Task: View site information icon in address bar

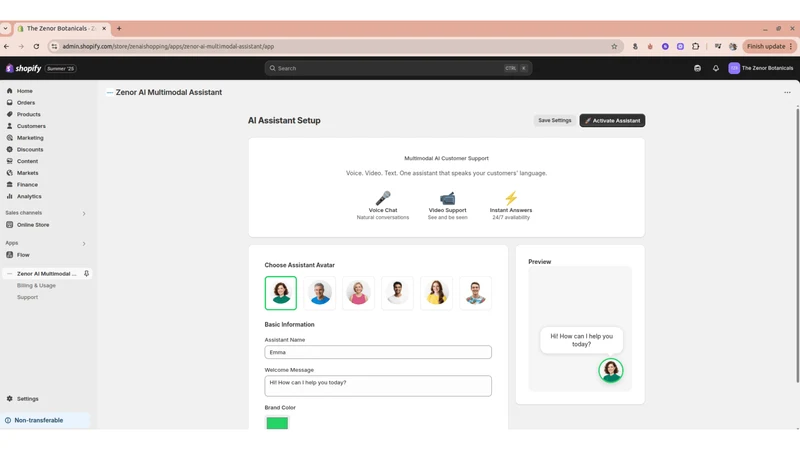Action: coord(54,46)
